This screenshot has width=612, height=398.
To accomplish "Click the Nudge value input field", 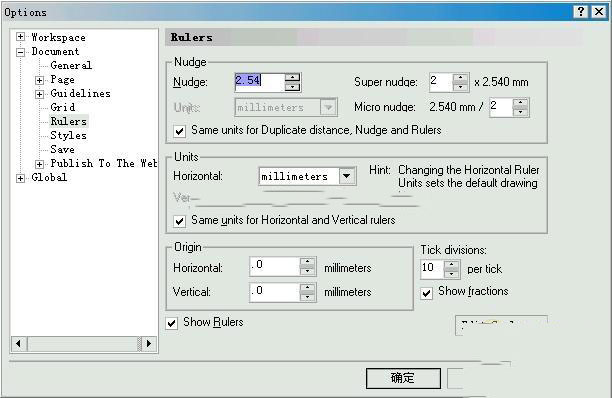I will point(260,82).
